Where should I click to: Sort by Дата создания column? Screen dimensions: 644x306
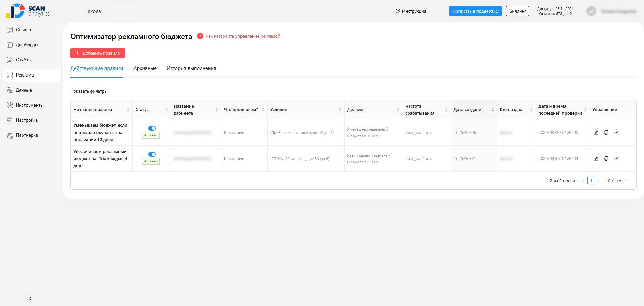pos(493,110)
